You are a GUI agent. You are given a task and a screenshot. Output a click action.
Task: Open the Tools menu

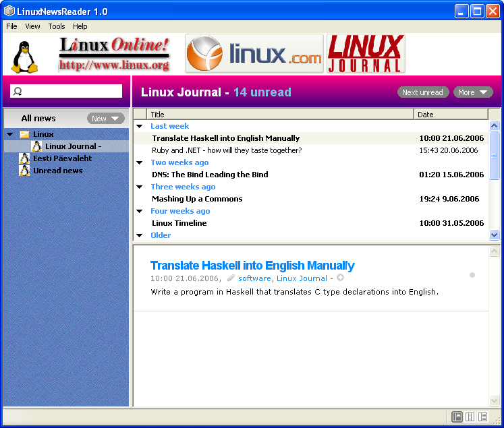pyautogui.click(x=57, y=26)
